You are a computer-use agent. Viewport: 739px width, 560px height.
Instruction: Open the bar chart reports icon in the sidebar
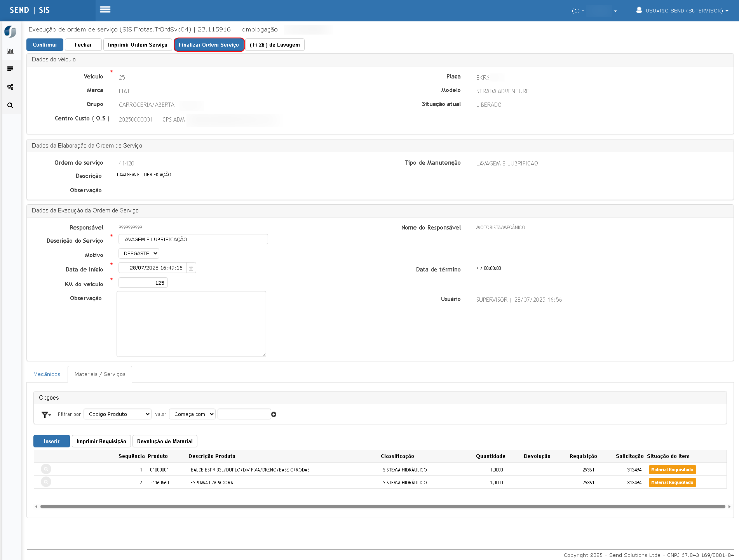click(x=10, y=51)
